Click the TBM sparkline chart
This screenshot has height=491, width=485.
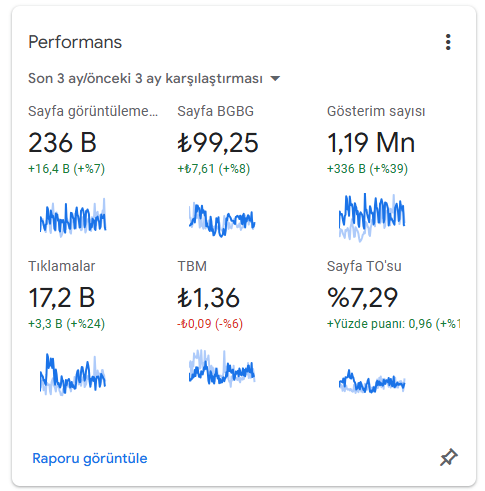222,368
